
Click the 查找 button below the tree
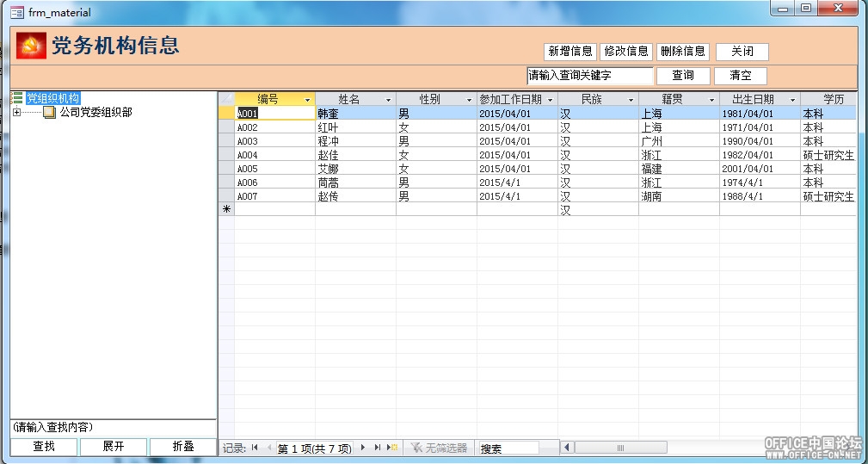tap(44, 446)
